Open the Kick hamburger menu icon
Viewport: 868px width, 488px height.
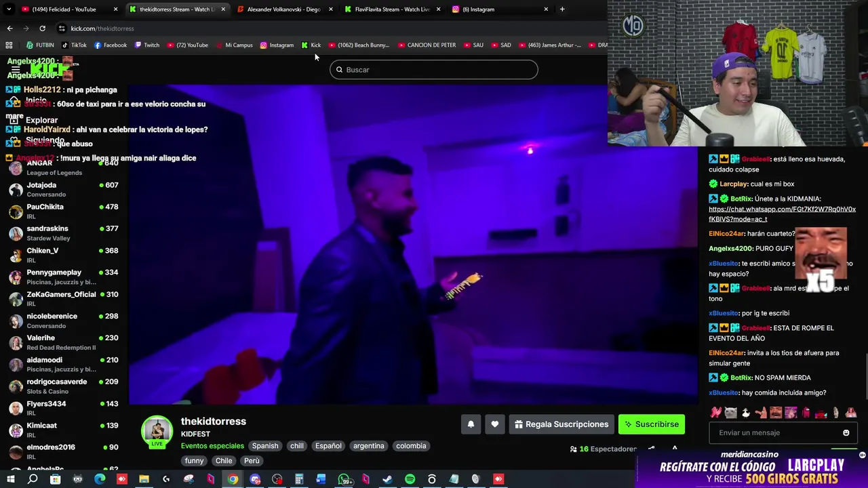click(15, 70)
